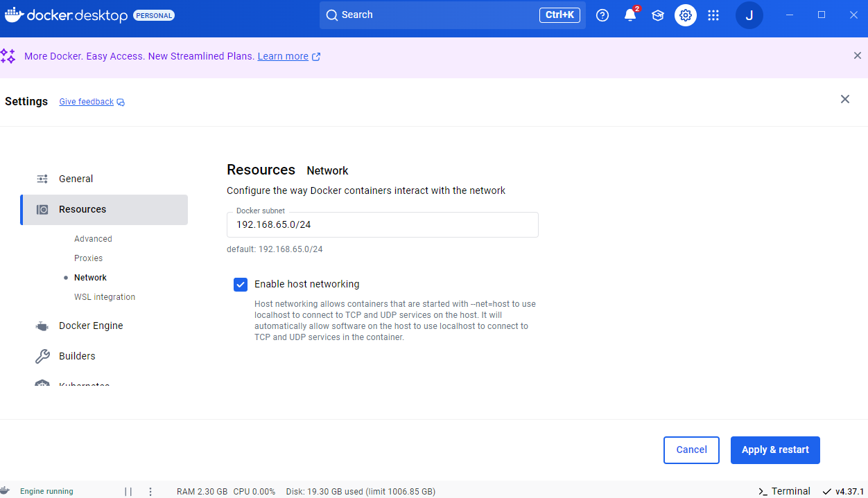The height and width of the screenshot is (498, 868).
Task: Click the Docker Engine whale icon
Action: 42,326
